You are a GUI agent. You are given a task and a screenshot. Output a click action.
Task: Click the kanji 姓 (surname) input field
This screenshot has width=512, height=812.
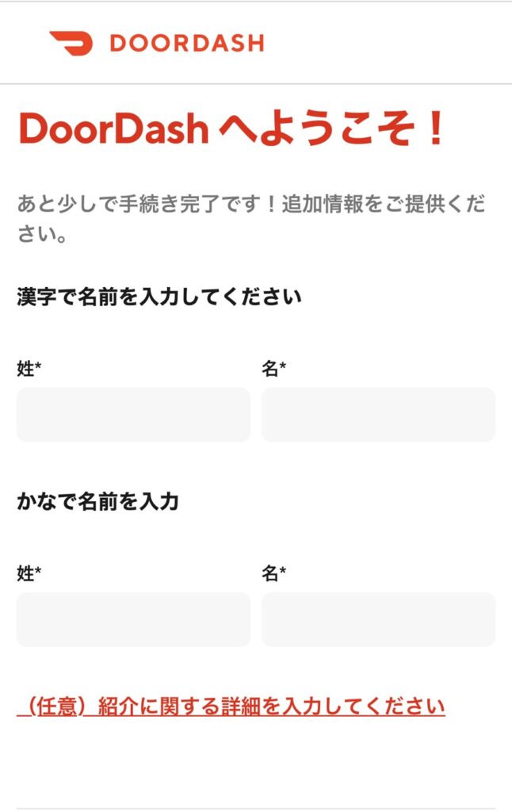click(133, 415)
